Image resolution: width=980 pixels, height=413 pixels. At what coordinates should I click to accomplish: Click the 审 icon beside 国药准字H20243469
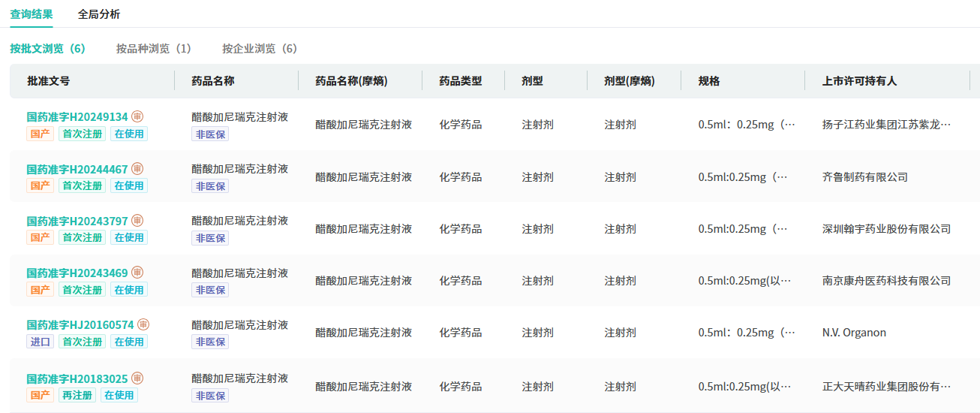click(x=137, y=273)
